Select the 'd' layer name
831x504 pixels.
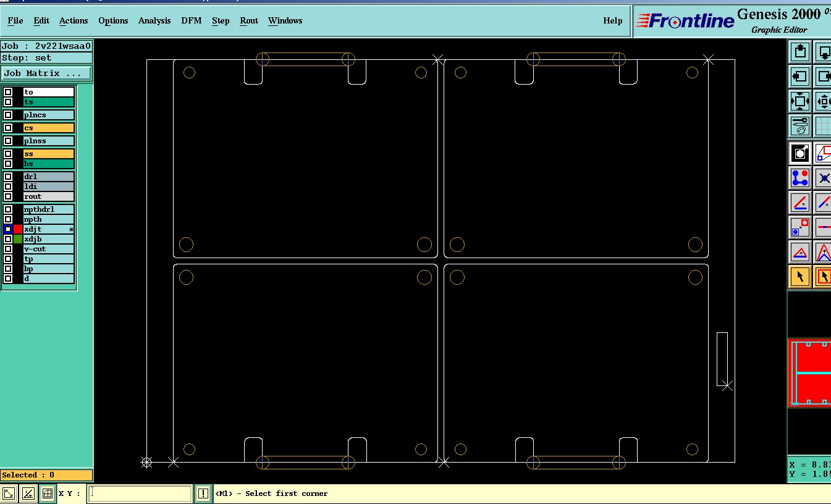point(49,279)
